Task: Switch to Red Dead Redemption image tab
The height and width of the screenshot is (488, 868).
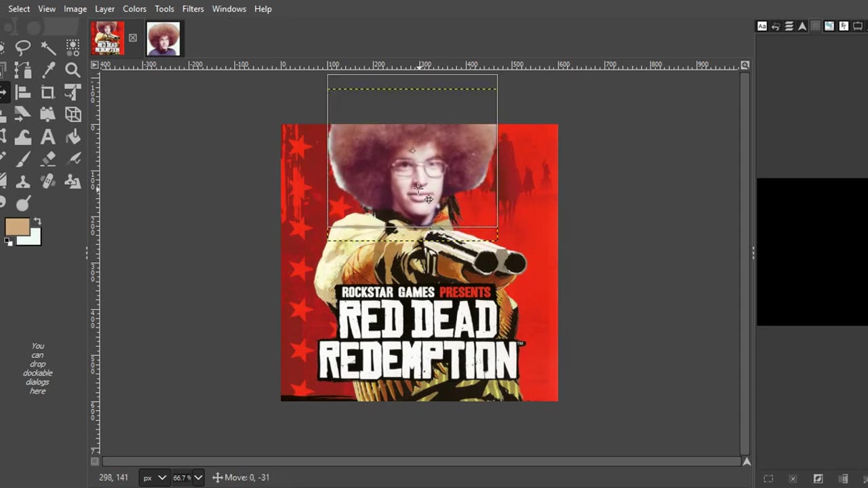Action: 108,38
